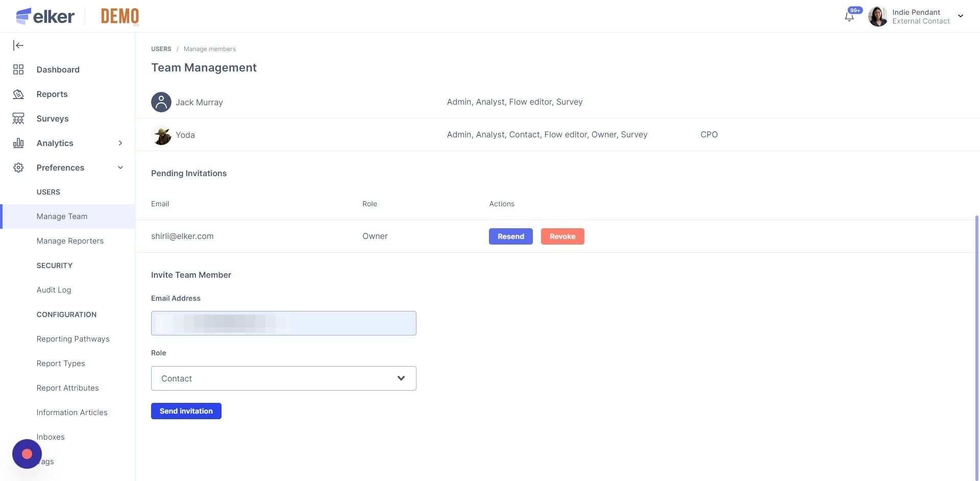
Task: Click Yoda's avatar thumbnail
Action: (x=161, y=135)
